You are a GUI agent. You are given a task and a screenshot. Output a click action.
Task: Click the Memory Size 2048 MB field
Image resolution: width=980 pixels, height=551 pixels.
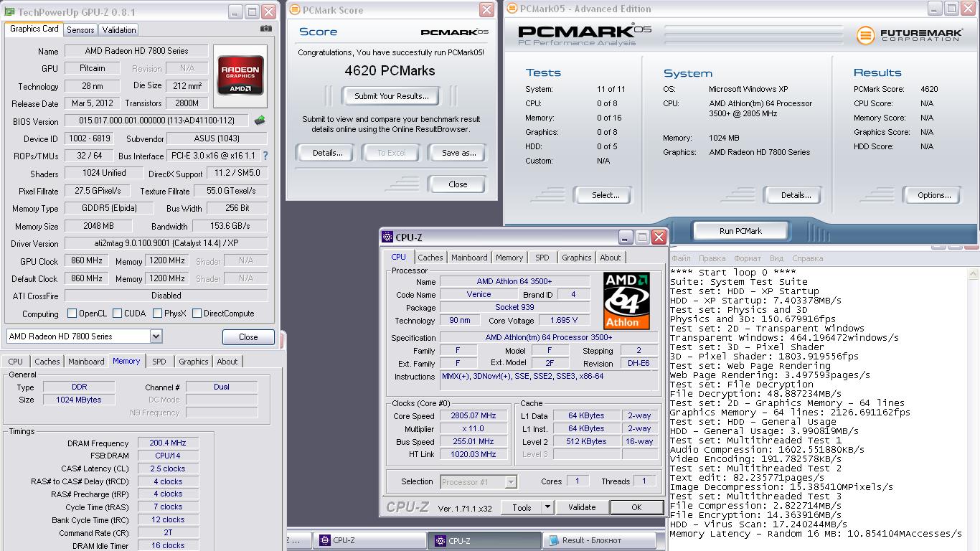point(98,226)
